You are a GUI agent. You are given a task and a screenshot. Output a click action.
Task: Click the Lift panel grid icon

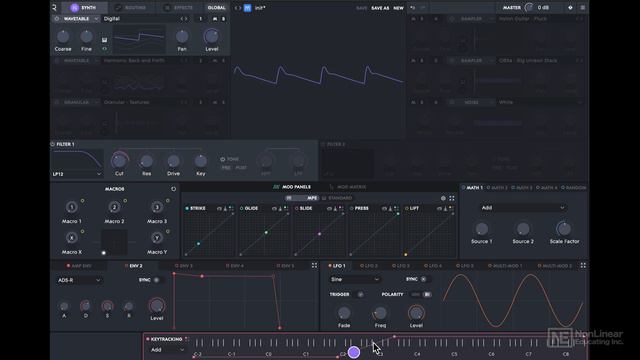(451, 209)
